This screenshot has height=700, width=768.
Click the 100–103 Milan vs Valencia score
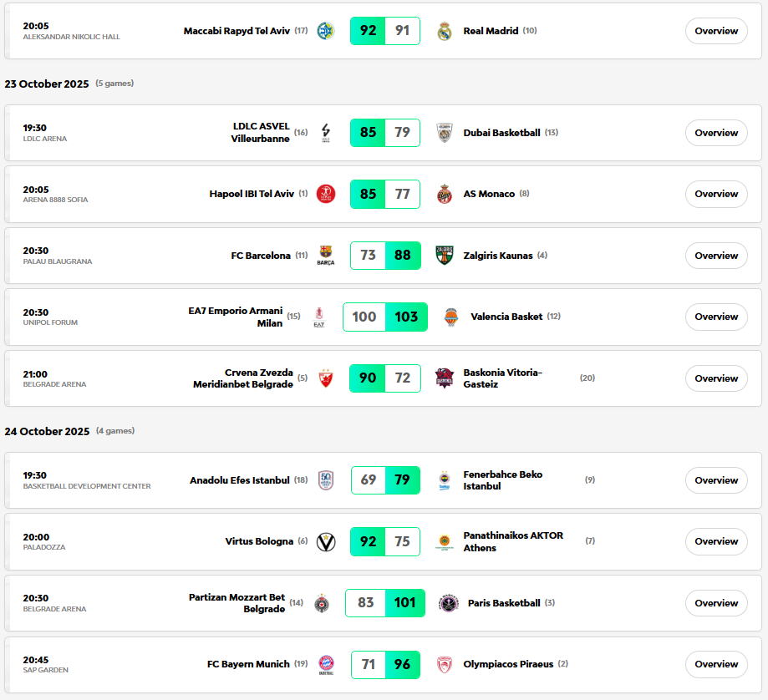[385, 317]
